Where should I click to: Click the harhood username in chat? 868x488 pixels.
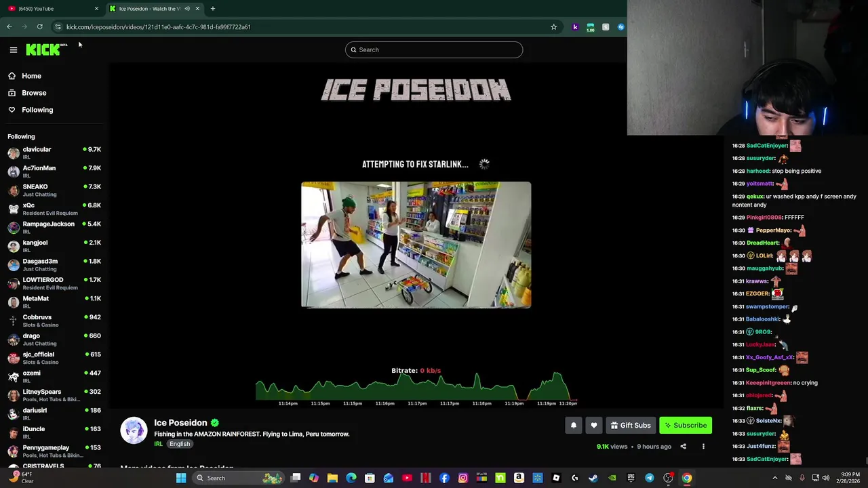click(x=757, y=171)
